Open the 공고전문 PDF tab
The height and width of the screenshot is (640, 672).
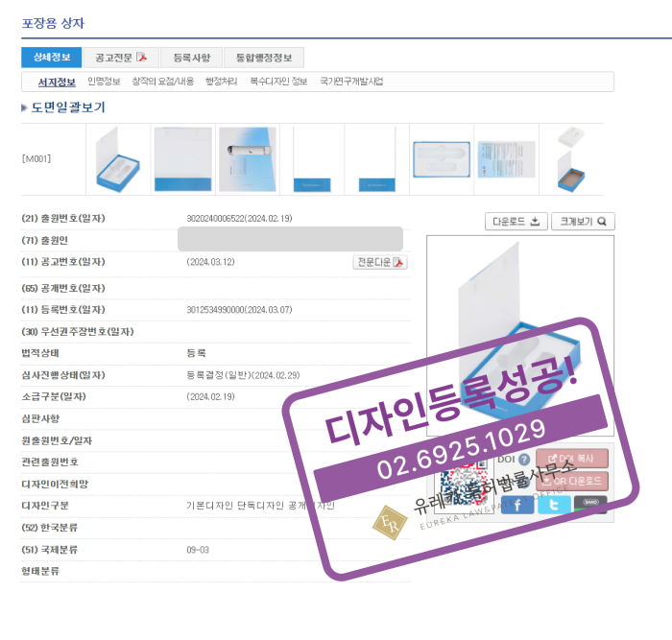(x=120, y=57)
